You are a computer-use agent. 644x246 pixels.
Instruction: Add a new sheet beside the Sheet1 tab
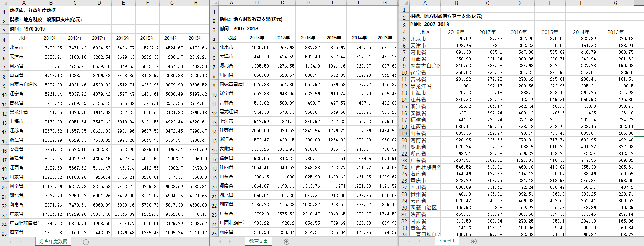click(474, 241)
